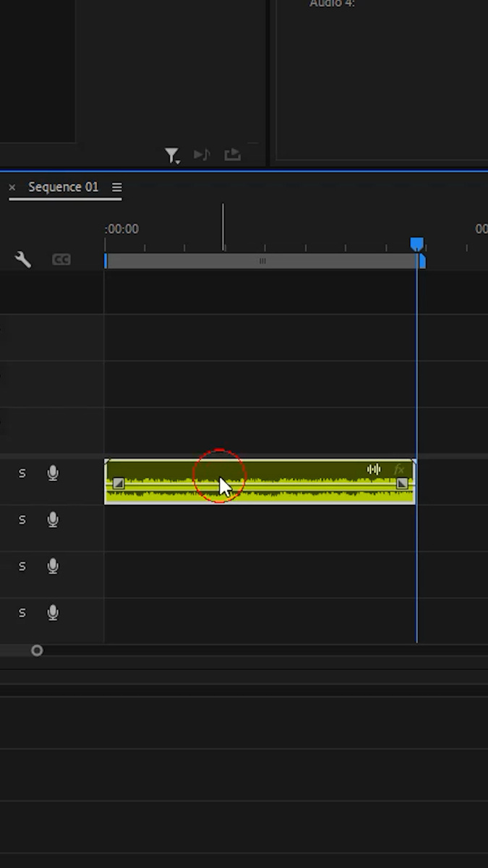
Task: Click the 'Audio 4:' label in the upper panel
Action: (333, 4)
